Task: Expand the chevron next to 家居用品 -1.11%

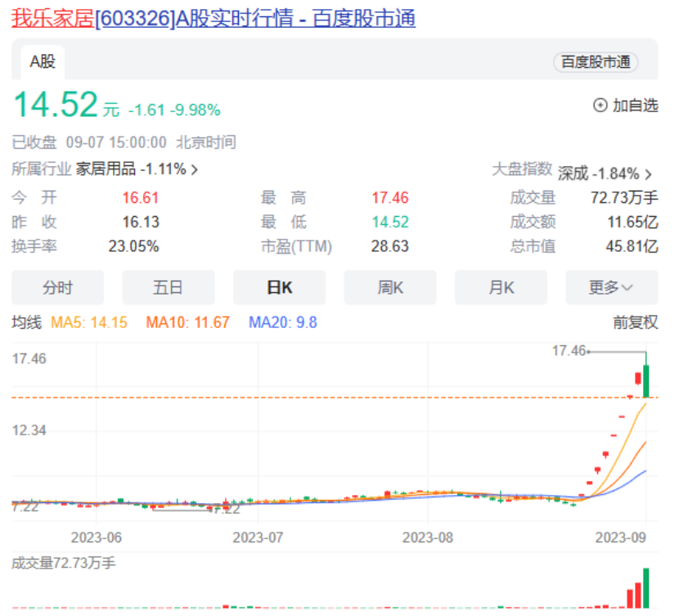Action: 195,169
